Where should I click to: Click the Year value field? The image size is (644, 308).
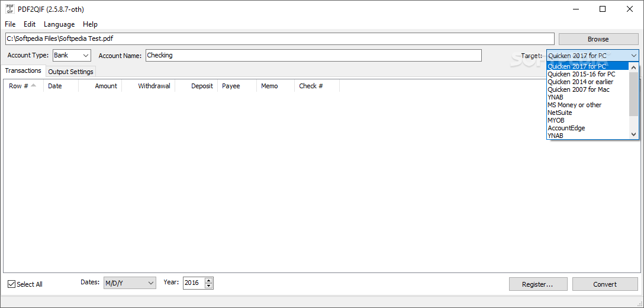pyautogui.click(x=194, y=283)
